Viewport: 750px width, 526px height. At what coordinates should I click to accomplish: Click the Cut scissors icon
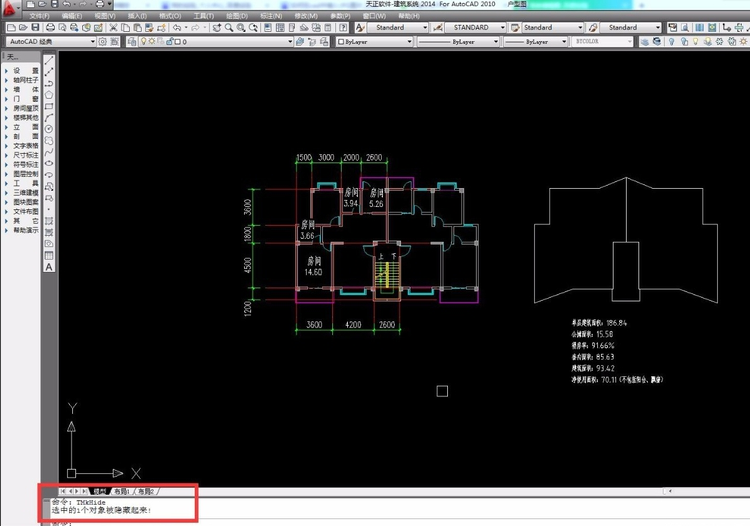(x=114, y=28)
